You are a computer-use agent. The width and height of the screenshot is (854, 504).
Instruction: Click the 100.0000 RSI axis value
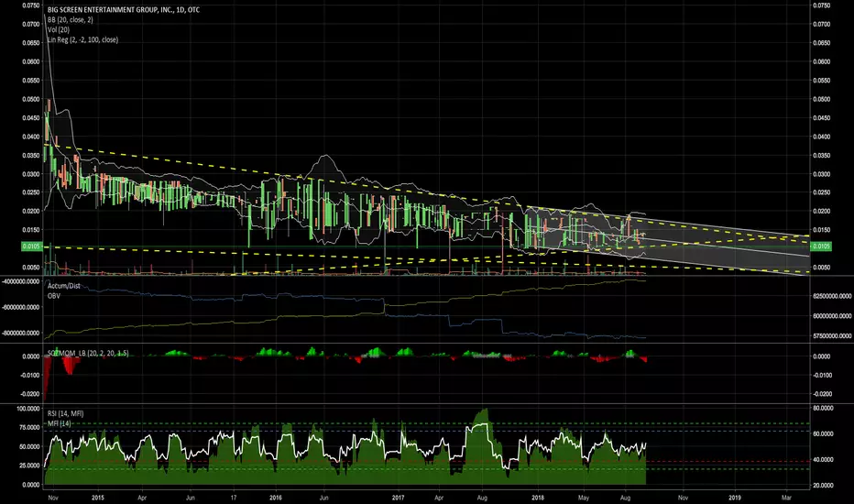(29, 408)
